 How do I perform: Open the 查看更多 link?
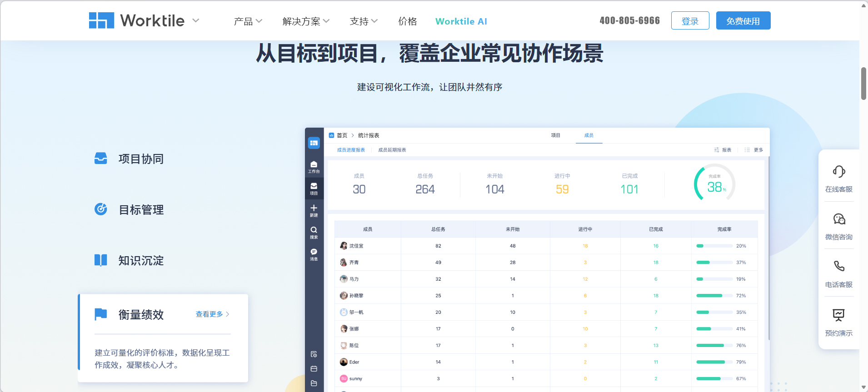coord(212,314)
